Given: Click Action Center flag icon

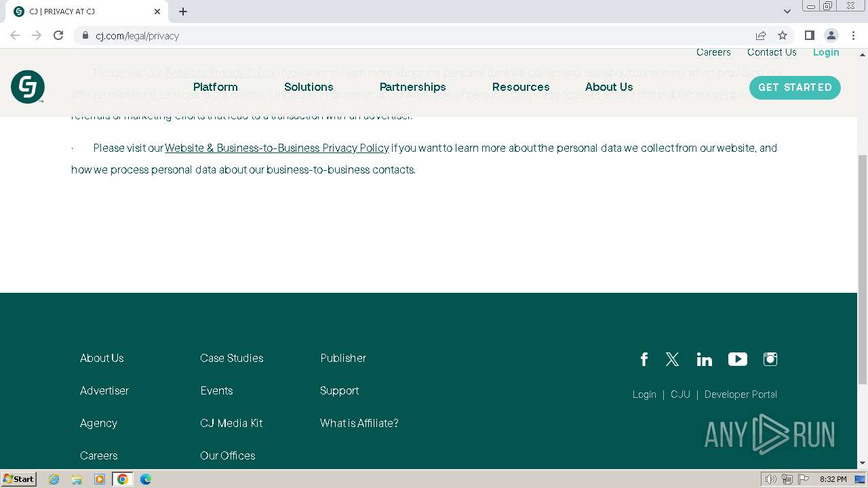Looking at the screenshot, I should point(803,479).
